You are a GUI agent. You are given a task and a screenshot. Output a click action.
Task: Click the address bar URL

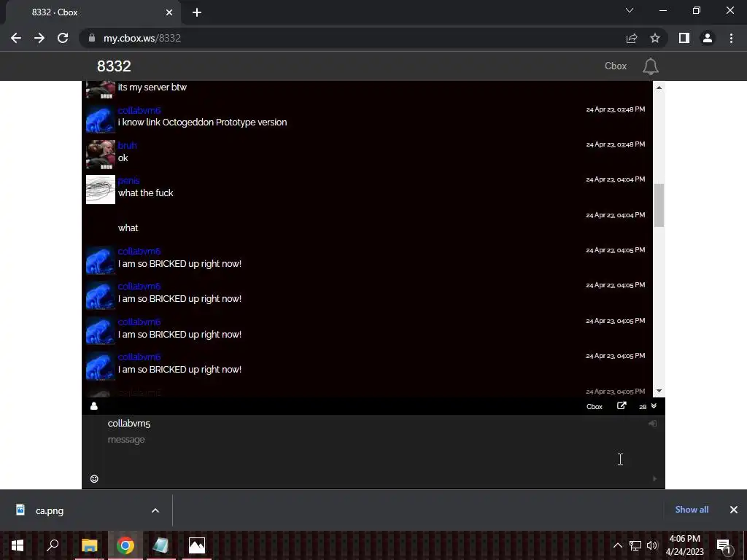click(142, 38)
